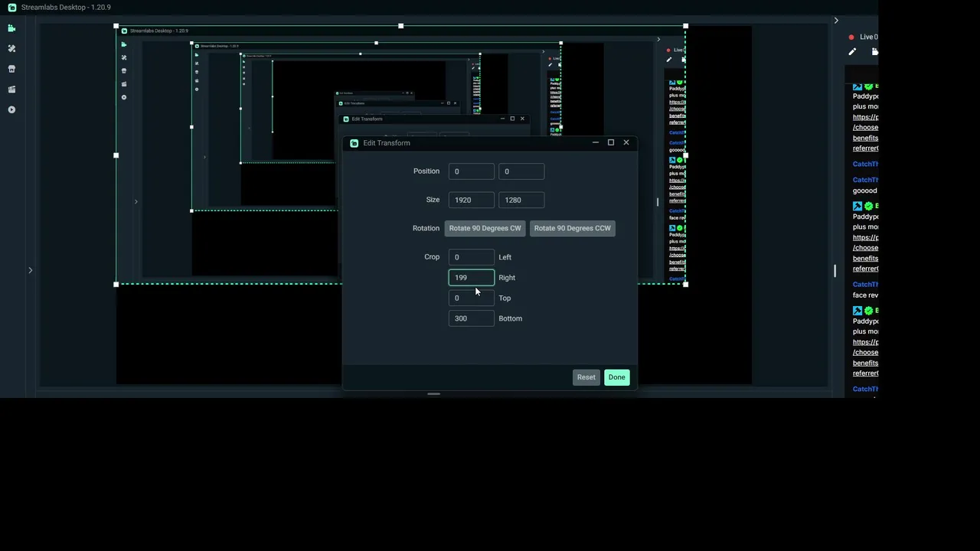Viewport: 980px width, 551px height.
Task: Click the first Position input field
Action: pyautogui.click(x=472, y=171)
